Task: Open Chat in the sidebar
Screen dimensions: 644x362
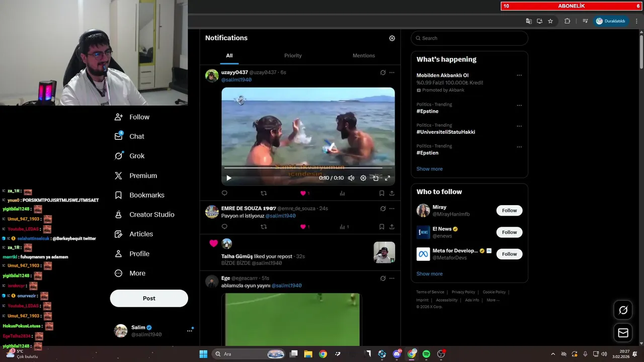Action: pyautogui.click(x=129, y=136)
